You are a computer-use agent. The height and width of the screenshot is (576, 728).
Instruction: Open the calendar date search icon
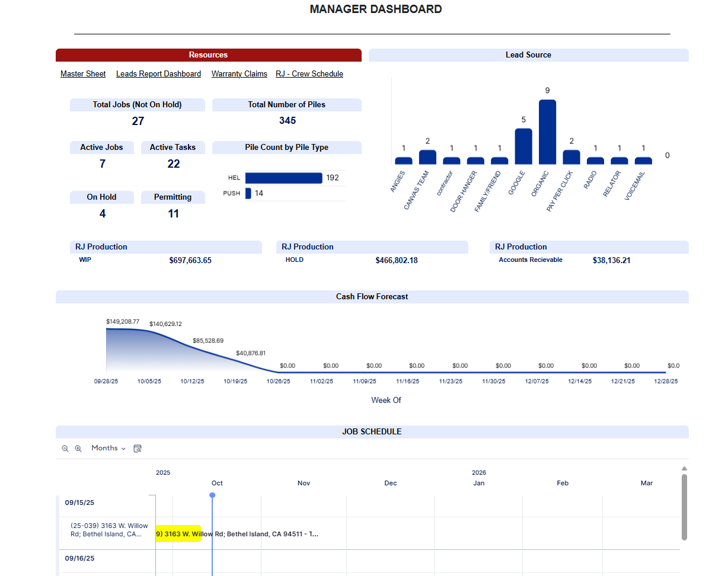click(138, 449)
